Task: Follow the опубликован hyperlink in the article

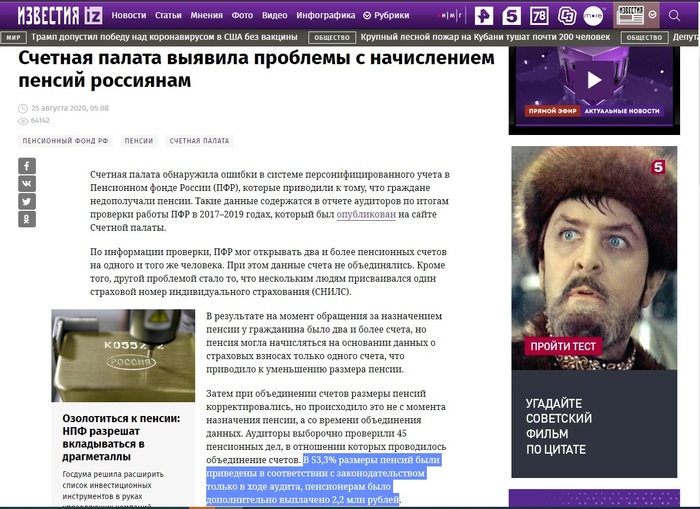Action: [x=366, y=214]
